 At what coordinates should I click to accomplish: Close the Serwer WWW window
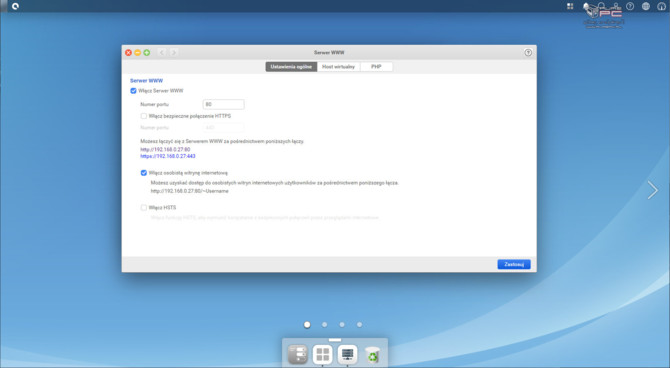(128, 53)
